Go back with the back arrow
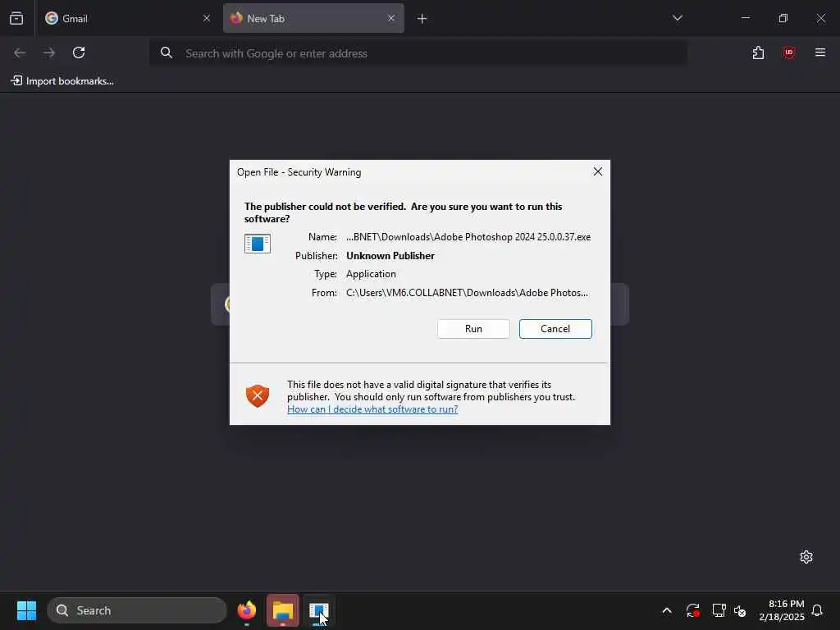The width and height of the screenshot is (840, 630). 20,52
